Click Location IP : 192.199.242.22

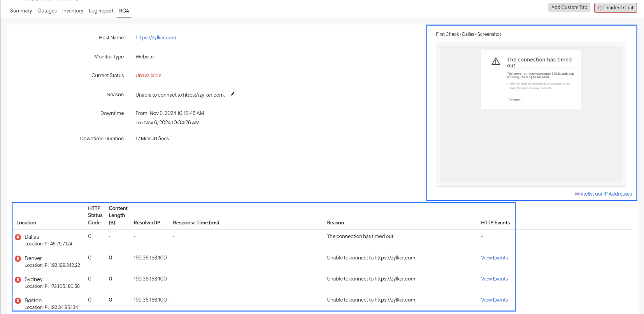pyautogui.click(x=52, y=265)
